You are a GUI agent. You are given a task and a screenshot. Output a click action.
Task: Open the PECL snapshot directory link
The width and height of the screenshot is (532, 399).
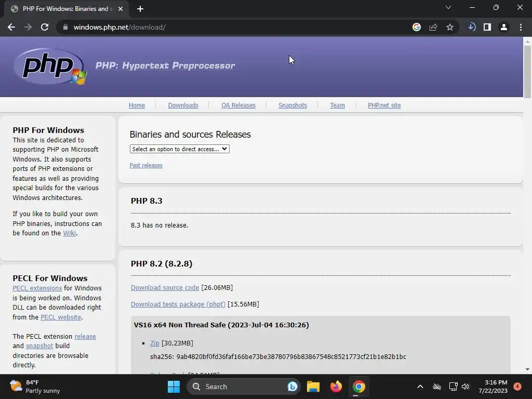[39, 346]
